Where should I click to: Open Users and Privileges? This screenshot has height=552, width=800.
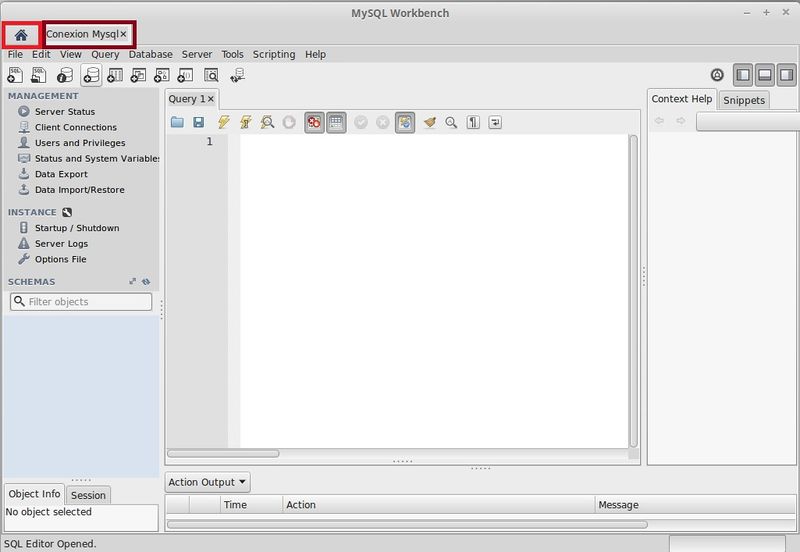pyautogui.click(x=80, y=143)
